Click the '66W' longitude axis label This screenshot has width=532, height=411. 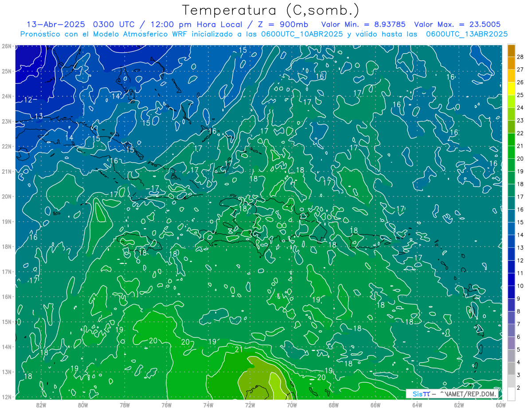click(376, 404)
